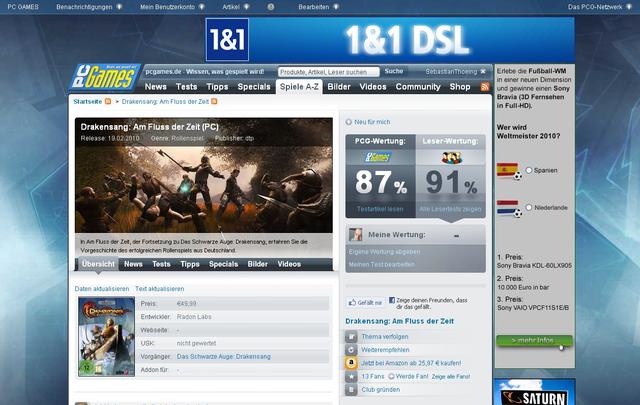This screenshot has height=405, width=640.
Task: Click the green mehr Infos button
Action: [x=534, y=341]
